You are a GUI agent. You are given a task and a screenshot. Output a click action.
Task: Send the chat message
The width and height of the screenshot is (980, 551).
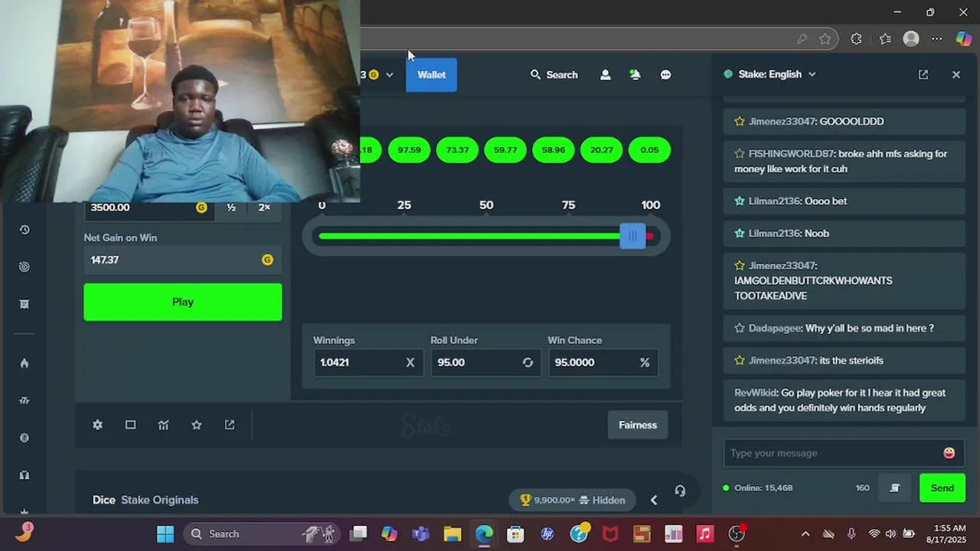tap(942, 487)
